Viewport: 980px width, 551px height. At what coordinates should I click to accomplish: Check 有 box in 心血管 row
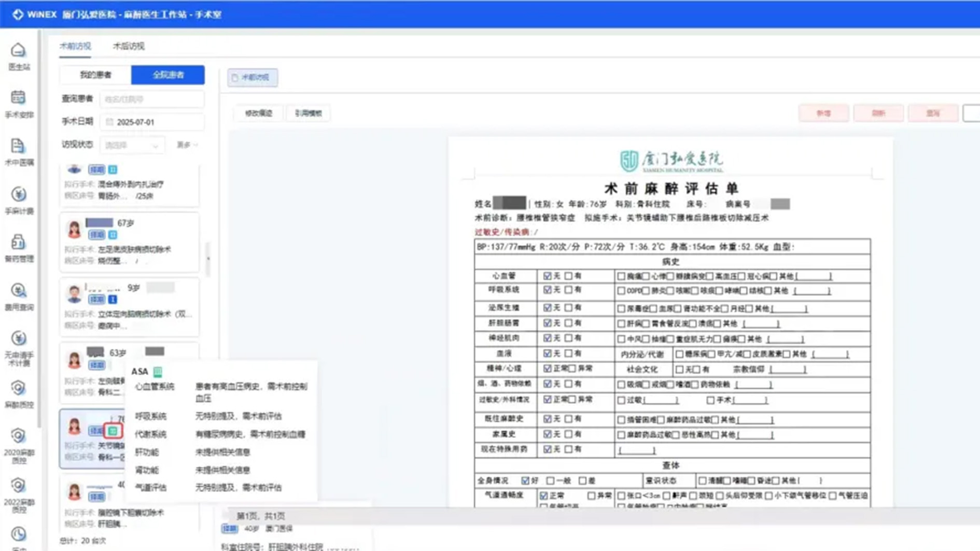tap(569, 276)
